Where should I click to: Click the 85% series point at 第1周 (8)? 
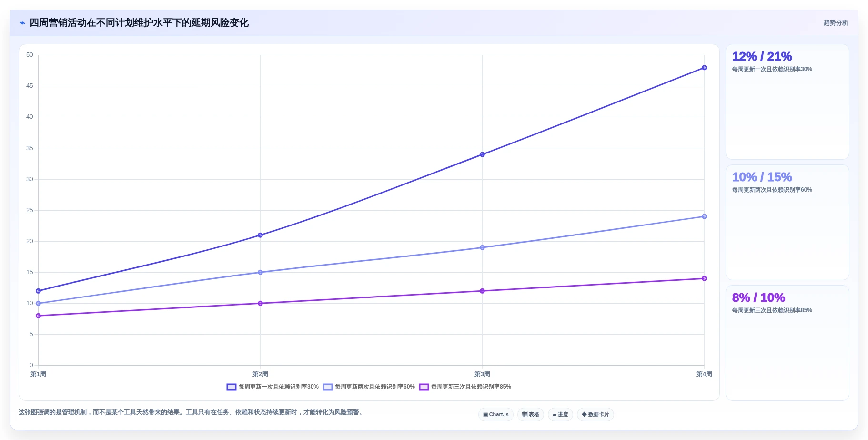point(39,316)
